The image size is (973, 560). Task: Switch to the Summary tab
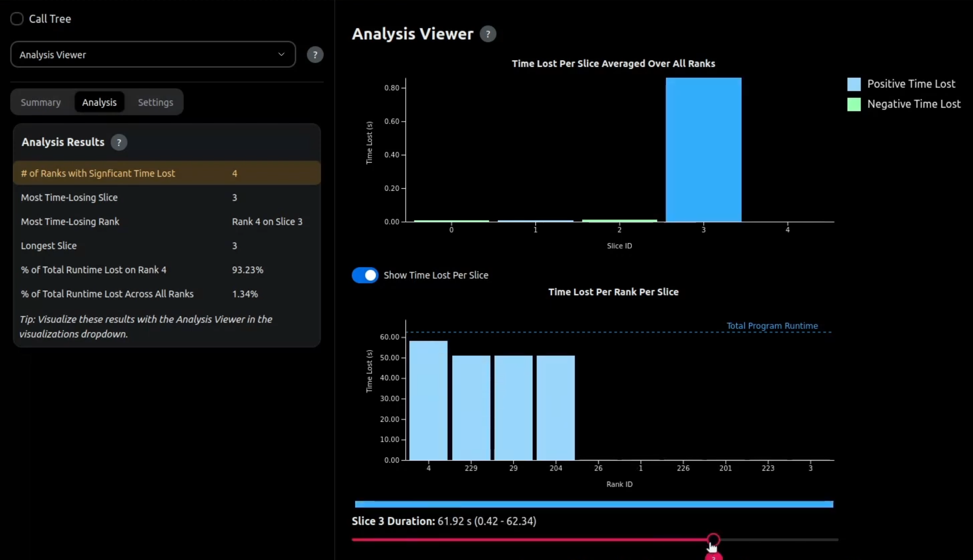(41, 102)
